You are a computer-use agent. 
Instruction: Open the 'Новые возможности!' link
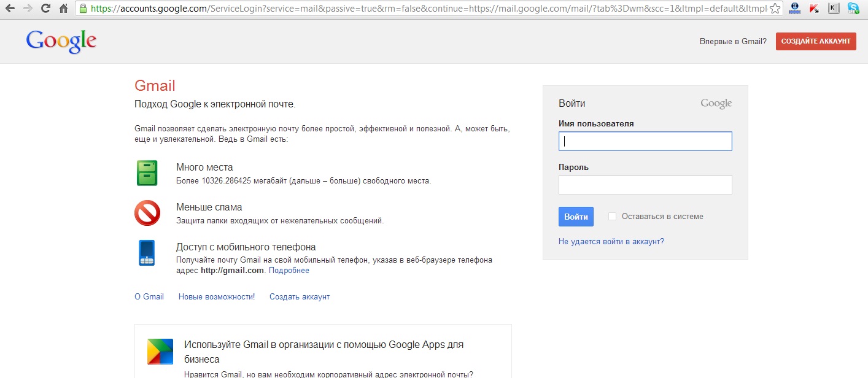point(217,296)
